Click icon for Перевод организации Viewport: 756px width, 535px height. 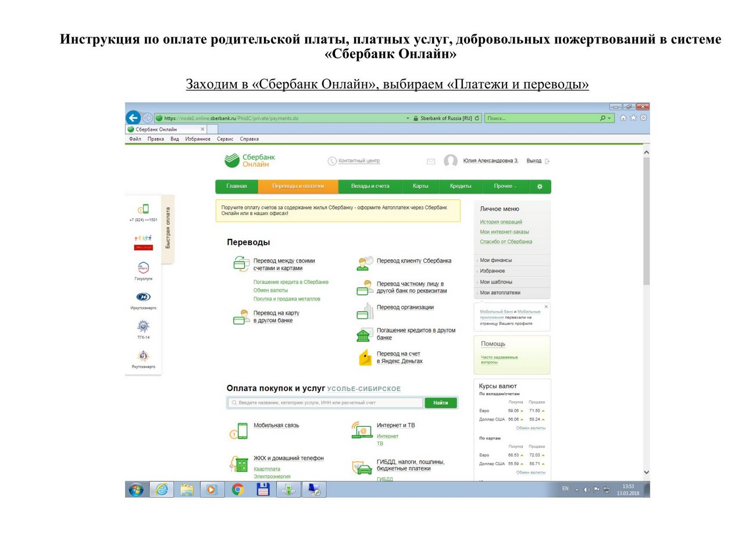365,311
